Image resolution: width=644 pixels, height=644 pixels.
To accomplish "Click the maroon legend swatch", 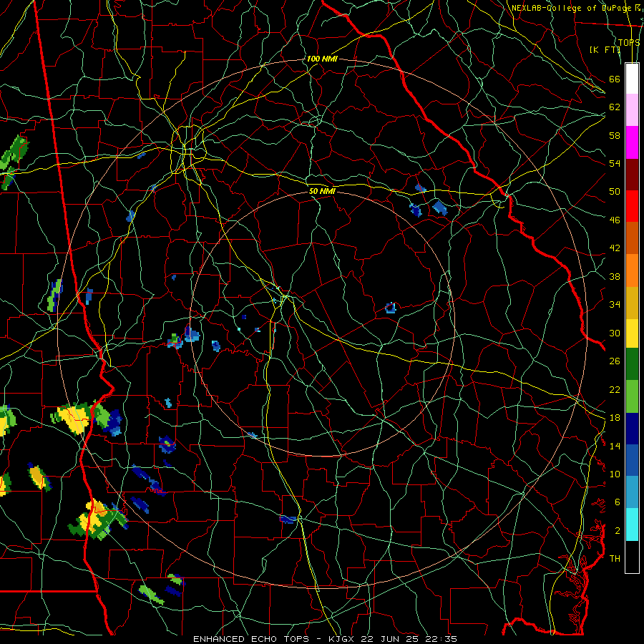I will tap(632, 174).
